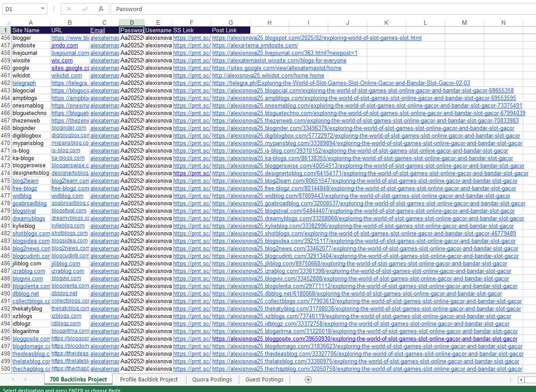Select column H header
This screenshot has height=392, width=536.
269,23
